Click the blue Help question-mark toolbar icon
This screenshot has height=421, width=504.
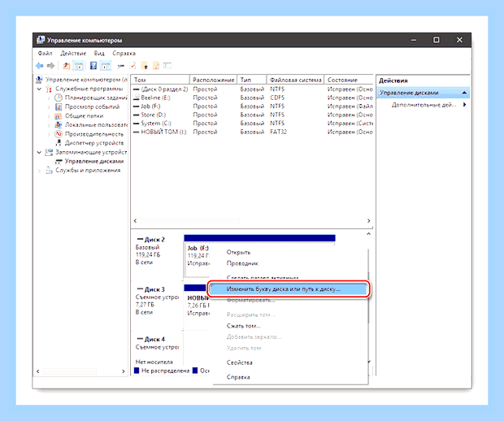coord(93,66)
